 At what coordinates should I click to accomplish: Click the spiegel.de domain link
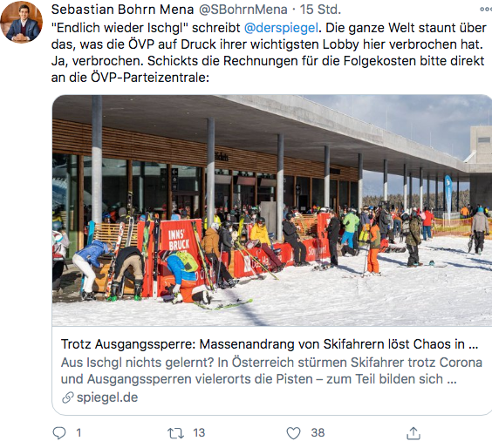(x=107, y=397)
